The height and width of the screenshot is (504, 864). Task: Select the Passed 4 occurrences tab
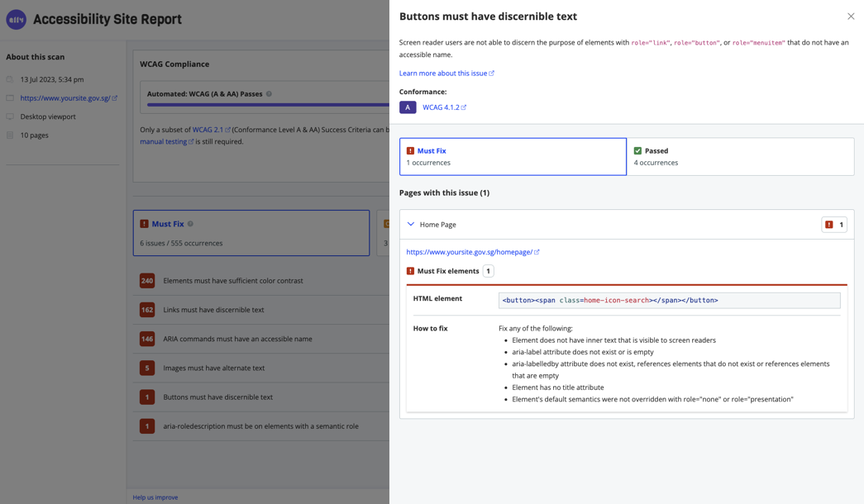[741, 157]
